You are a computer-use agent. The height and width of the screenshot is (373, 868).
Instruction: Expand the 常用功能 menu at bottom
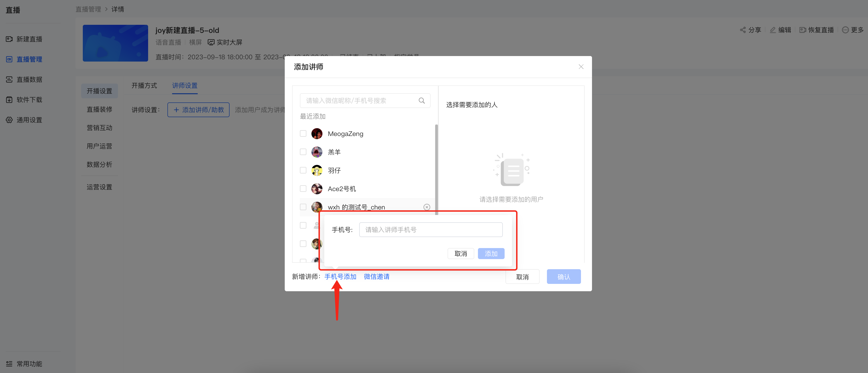[24, 364]
